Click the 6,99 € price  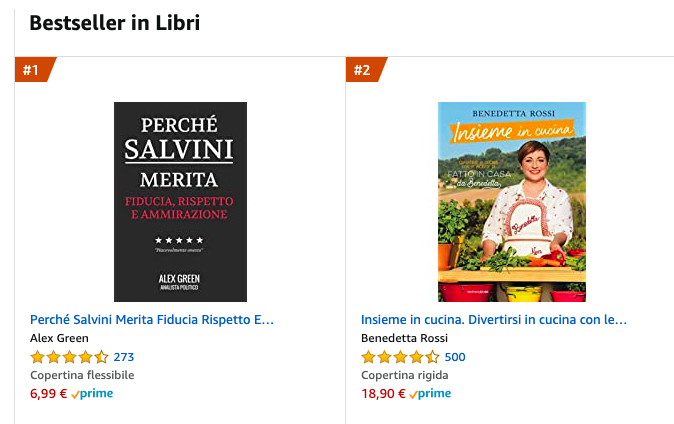(x=48, y=393)
